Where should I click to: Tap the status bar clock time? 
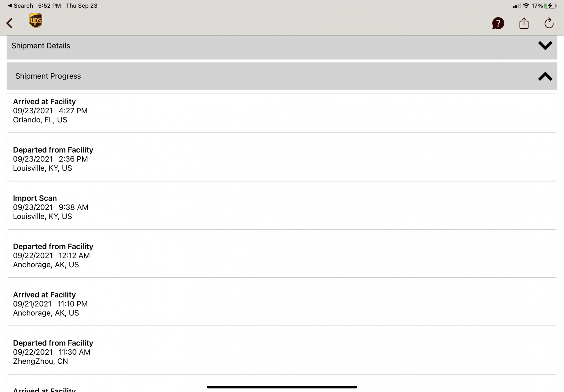[49, 6]
